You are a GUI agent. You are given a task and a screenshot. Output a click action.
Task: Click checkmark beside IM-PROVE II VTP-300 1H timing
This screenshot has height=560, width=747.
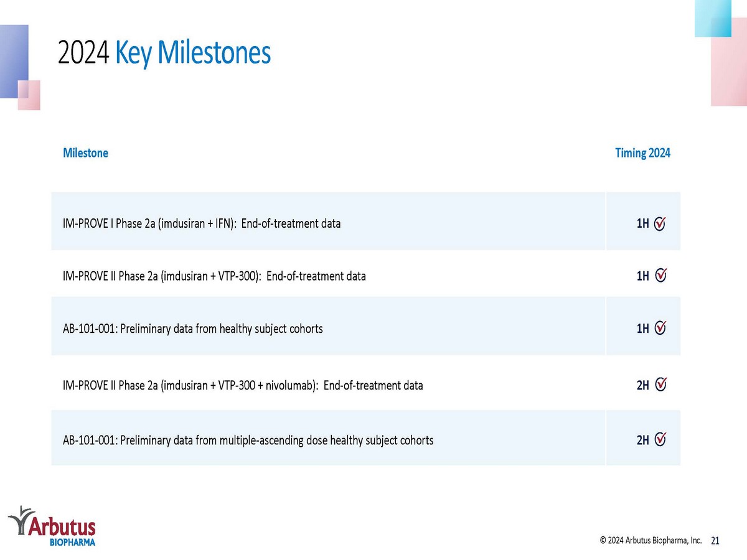pyautogui.click(x=660, y=275)
